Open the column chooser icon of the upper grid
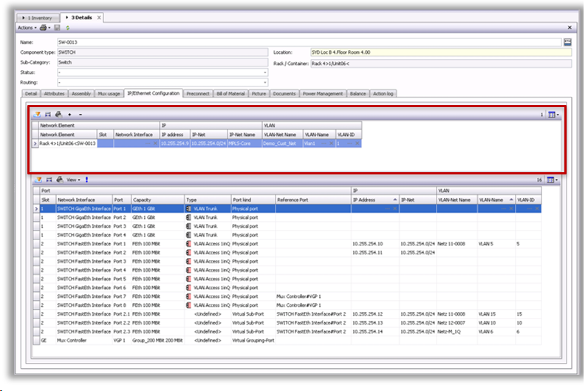Viewport: 588px width, 391px height. pyautogui.click(x=553, y=115)
